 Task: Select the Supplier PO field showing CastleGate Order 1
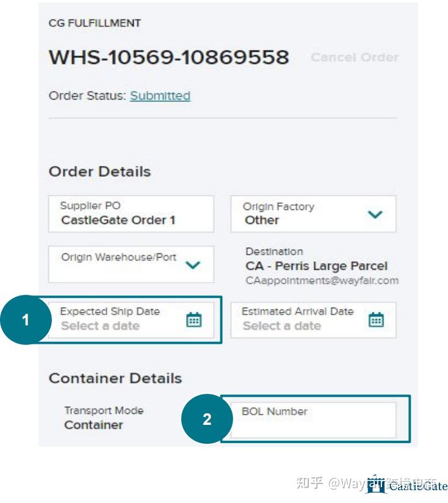coord(131,214)
